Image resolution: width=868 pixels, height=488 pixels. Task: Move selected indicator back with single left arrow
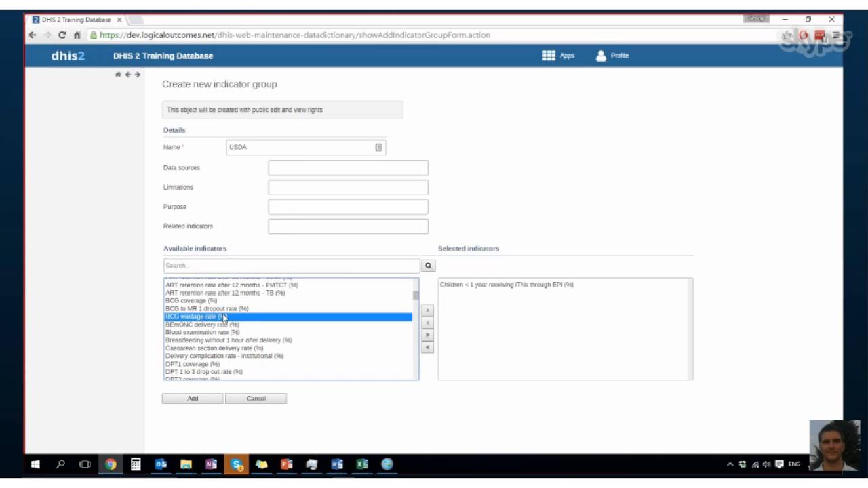click(427, 323)
